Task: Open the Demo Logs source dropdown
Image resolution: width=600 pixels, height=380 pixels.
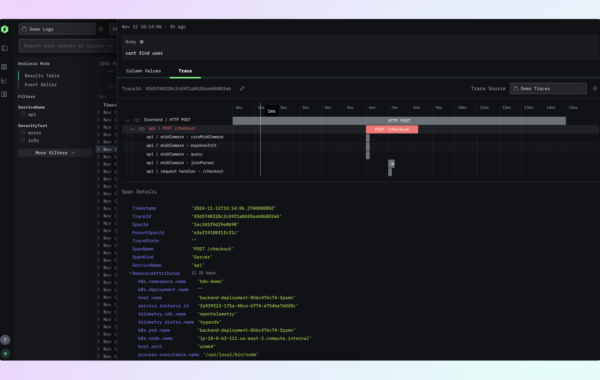Action: click(57, 29)
